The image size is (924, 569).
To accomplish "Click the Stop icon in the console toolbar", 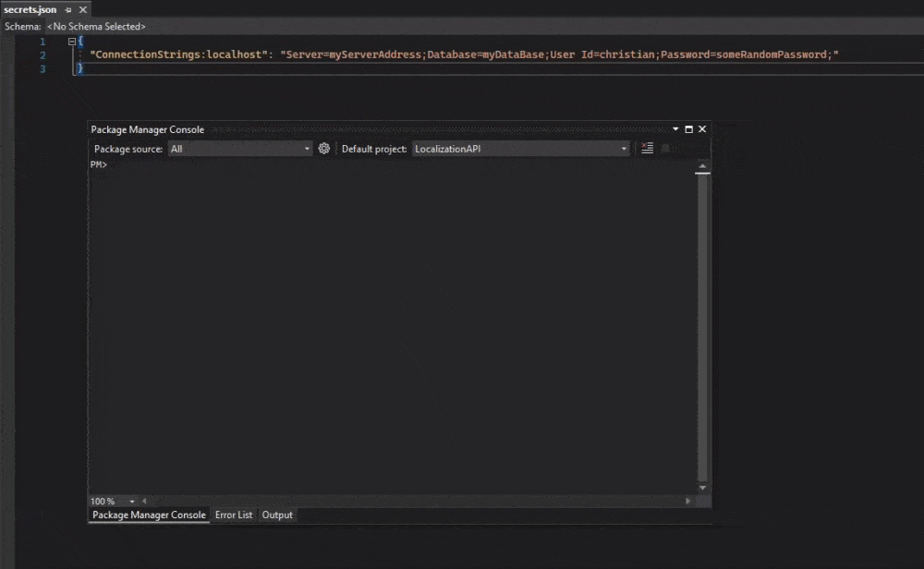I will (666, 148).
